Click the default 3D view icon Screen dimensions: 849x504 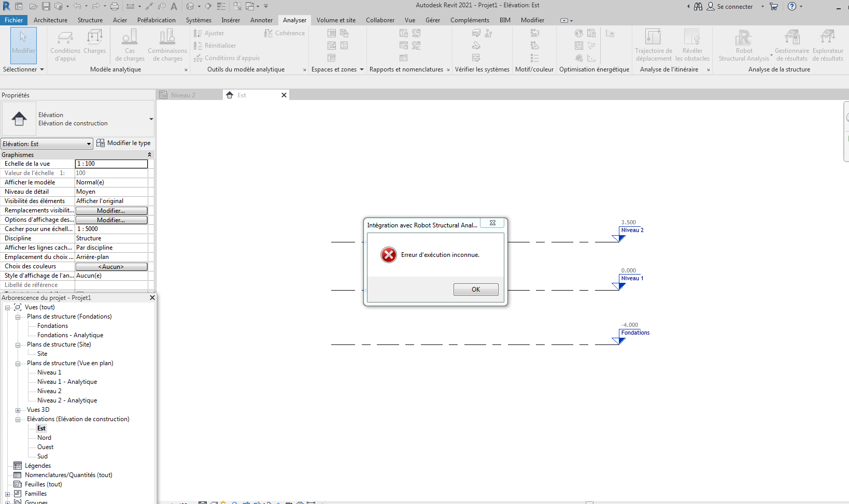190,6
